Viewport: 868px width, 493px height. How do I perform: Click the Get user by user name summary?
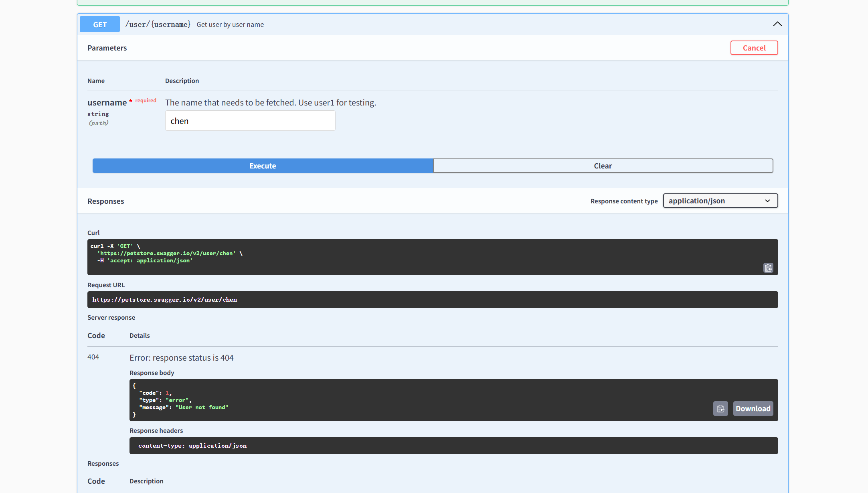click(230, 24)
